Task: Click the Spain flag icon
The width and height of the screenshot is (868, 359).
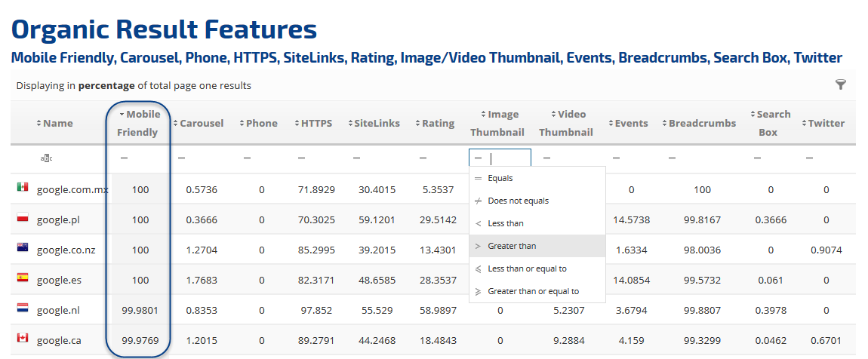Action: pos(22,278)
